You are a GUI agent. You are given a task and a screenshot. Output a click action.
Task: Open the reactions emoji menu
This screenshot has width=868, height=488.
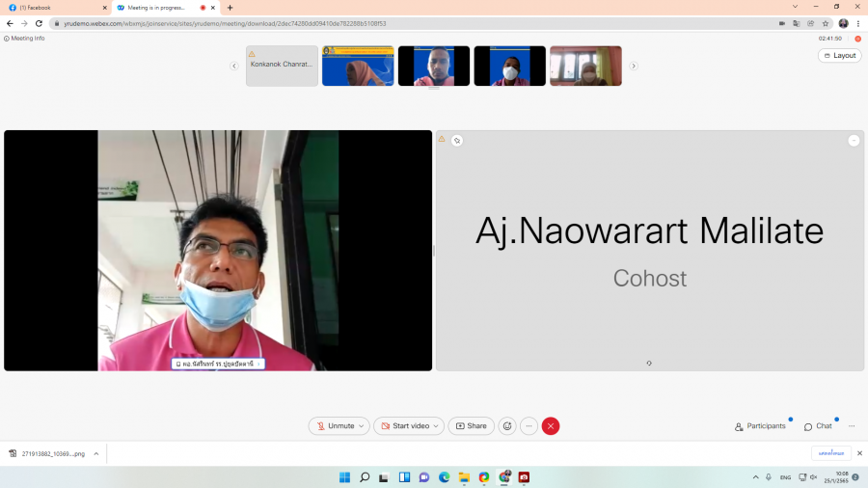[x=507, y=426]
